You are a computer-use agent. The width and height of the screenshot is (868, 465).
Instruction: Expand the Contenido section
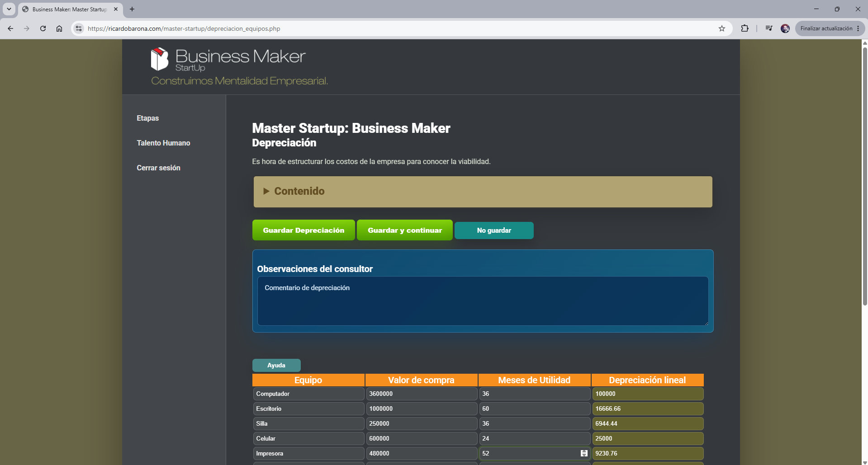coord(483,192)
